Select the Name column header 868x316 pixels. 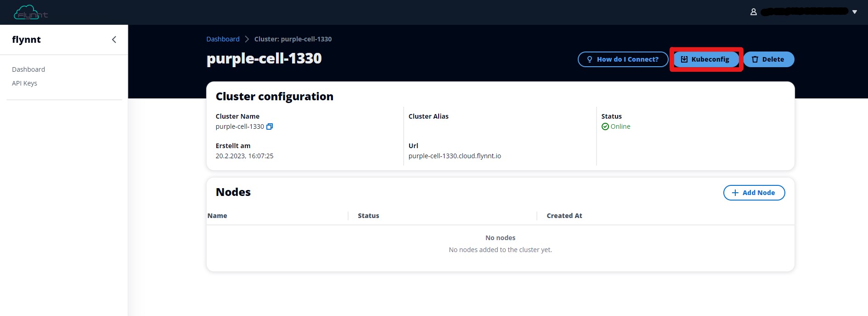click(217, 216)
